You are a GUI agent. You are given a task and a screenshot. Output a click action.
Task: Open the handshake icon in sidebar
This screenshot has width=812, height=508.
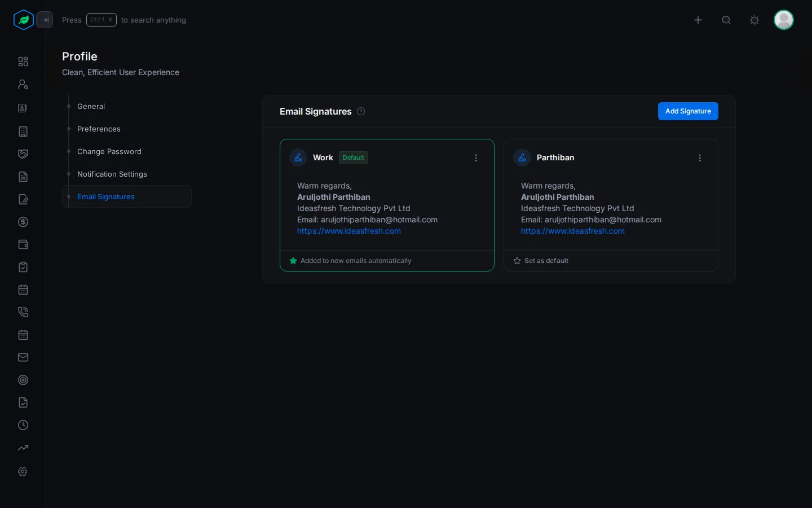point(23,154)
